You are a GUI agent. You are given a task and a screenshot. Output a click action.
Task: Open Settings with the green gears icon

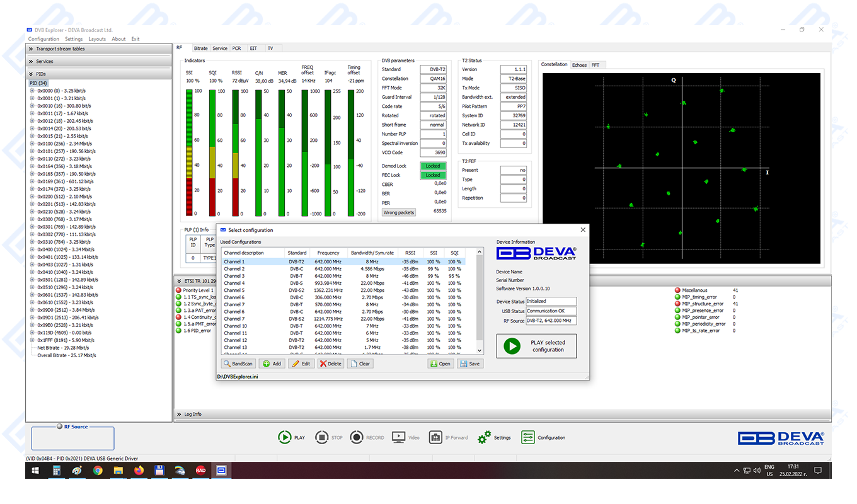[x=485, y=437]
